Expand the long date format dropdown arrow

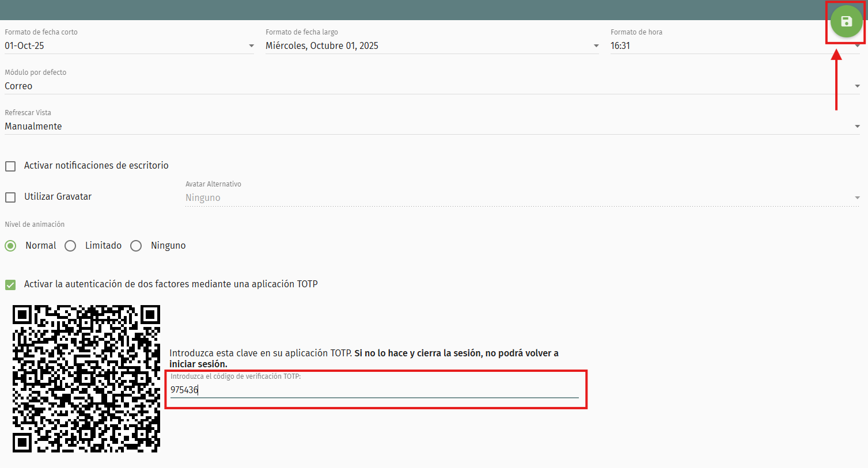click(596, 46)
